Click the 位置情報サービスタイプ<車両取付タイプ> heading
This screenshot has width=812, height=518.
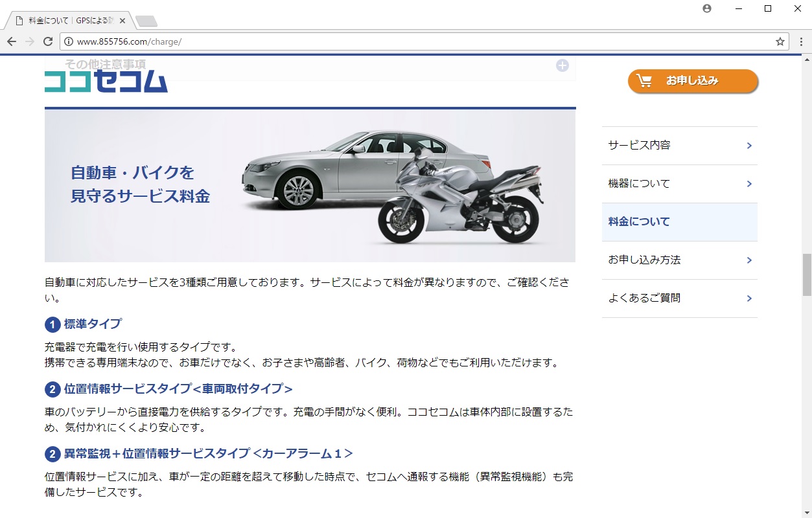coord(178,389)
